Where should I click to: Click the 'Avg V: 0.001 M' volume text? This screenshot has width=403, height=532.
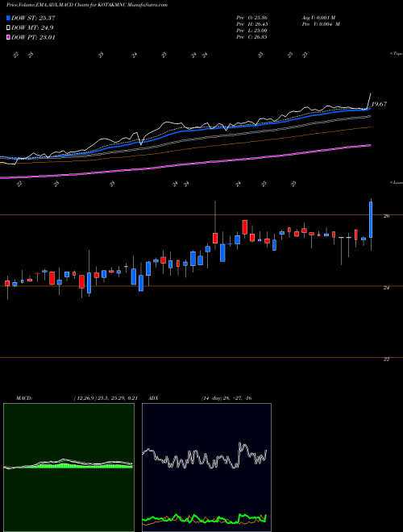click(318, 18)
